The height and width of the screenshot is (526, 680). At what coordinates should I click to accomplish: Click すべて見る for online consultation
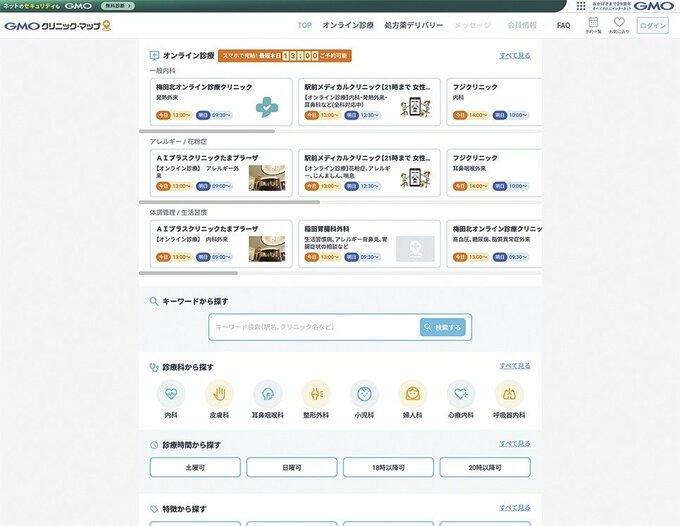tap(515, 56)
